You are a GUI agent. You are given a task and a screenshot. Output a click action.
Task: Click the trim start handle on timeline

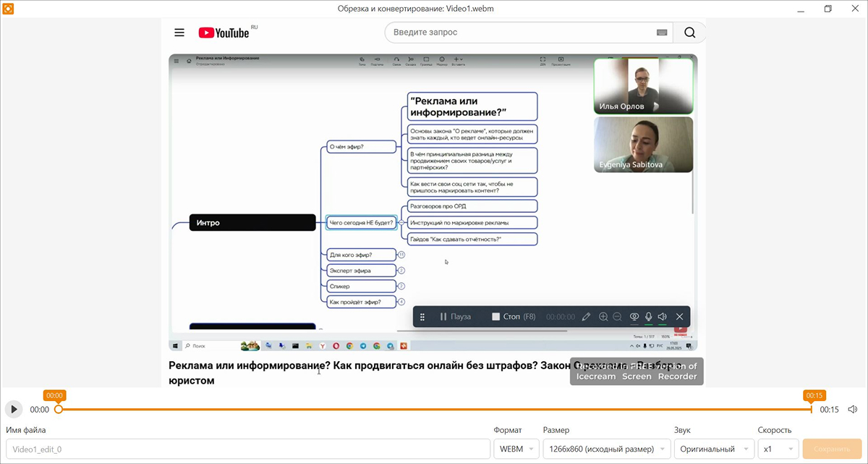coord(59,409)
